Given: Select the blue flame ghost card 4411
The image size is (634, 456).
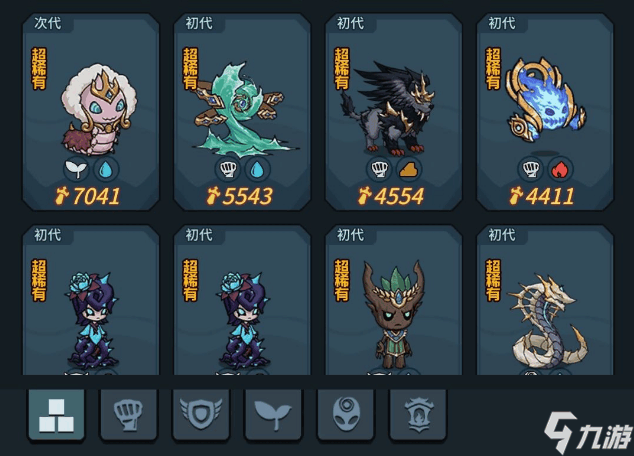Looking at the screenshot, I should coord(545,112).
